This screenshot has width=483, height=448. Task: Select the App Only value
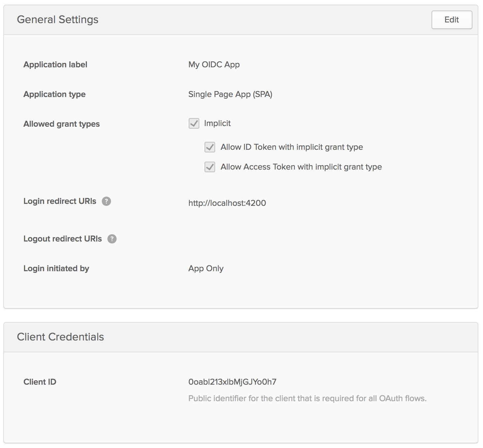[206, 269]
